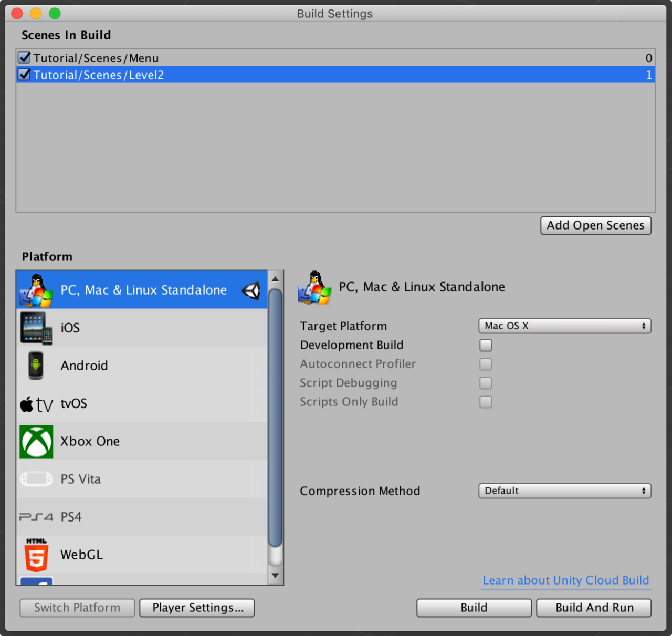Minimize the Build Settings window

pyautogui.click(x=36, y=14)
